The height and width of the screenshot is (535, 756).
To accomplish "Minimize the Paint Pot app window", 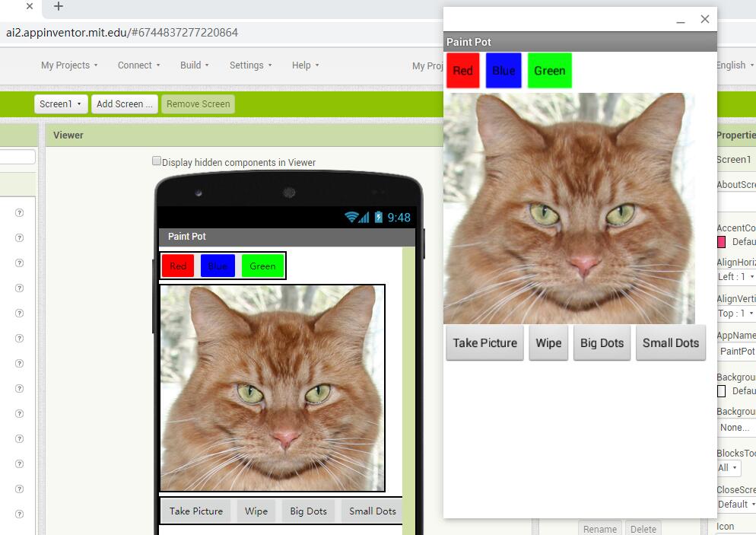I will click(681, 21).
